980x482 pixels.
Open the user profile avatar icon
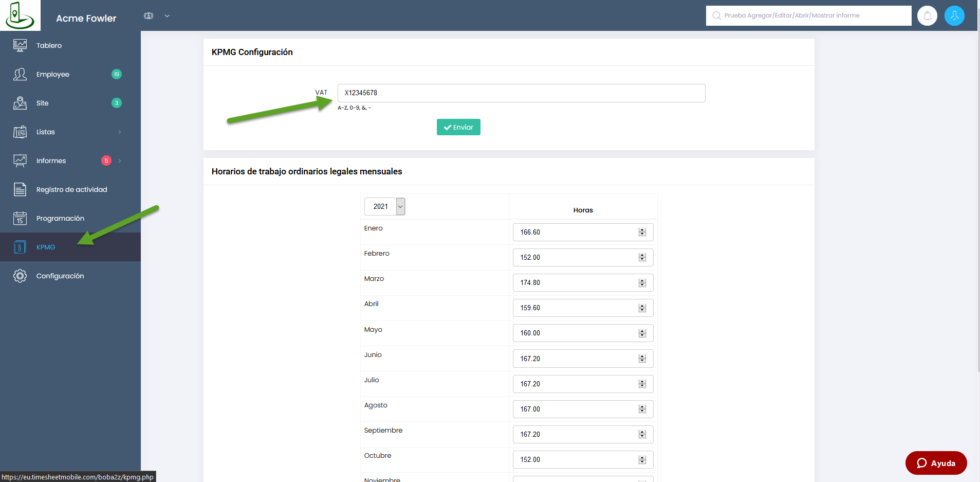click(x=954, y=15)
